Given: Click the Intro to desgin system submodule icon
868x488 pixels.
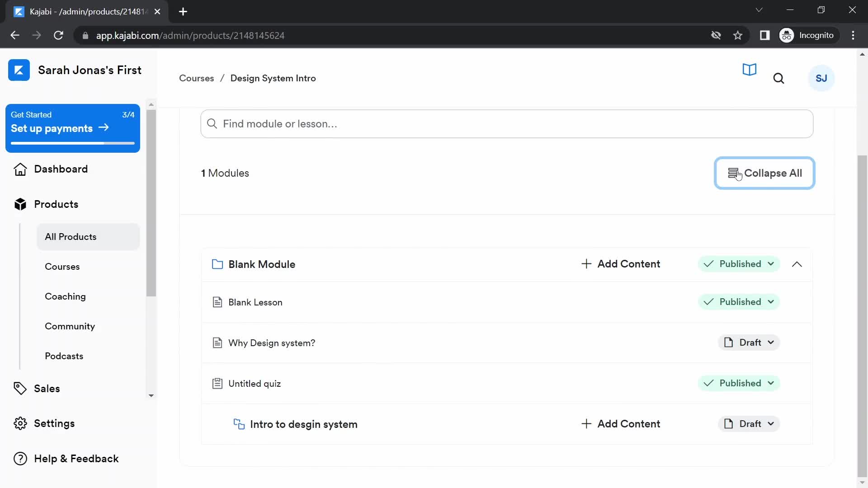Looking at the screenshot, I should (x=239, y=424).
